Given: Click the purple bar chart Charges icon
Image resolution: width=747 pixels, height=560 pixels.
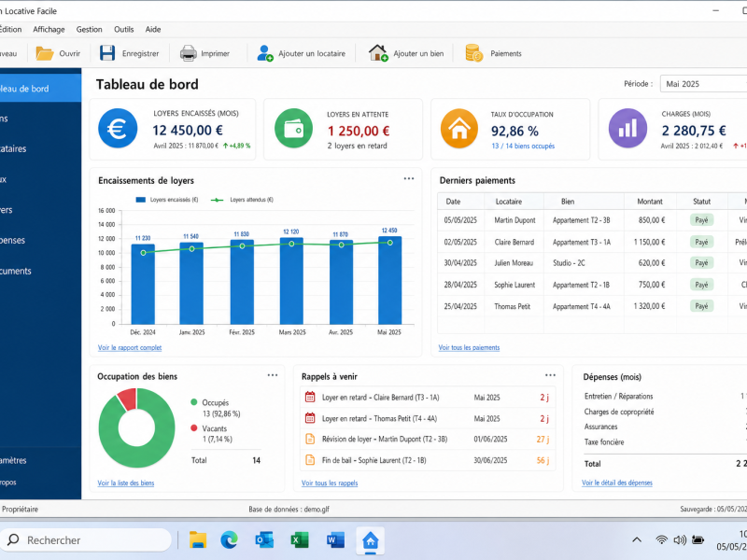Looking at the screenshot, I should click(627, 129).
